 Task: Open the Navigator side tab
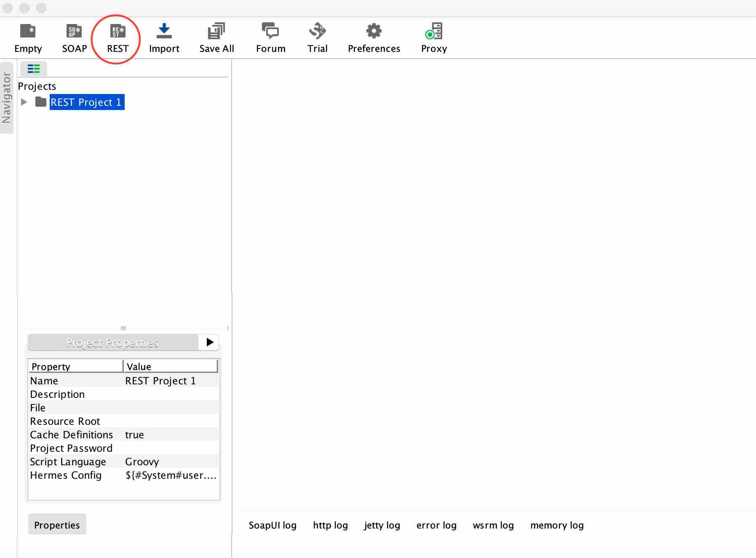pos(7,98)
